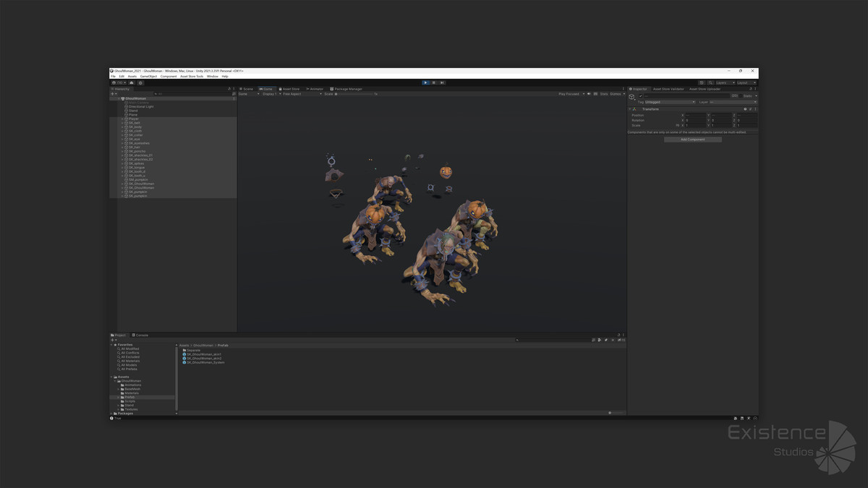Open the settings gear beside the cloud icon
This screenshot has width=868, height=488.
click(x=140, y=82)
